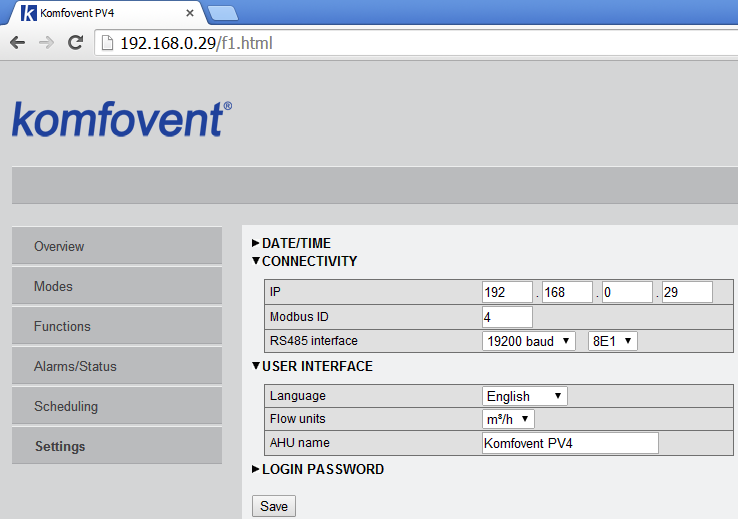
Task: Click the browser back arrow
Action: point(17,43)
